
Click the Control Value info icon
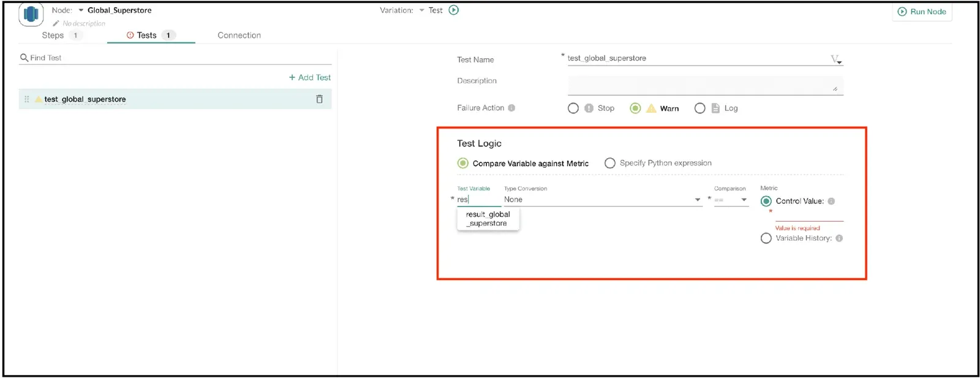(x=831, y=201)
